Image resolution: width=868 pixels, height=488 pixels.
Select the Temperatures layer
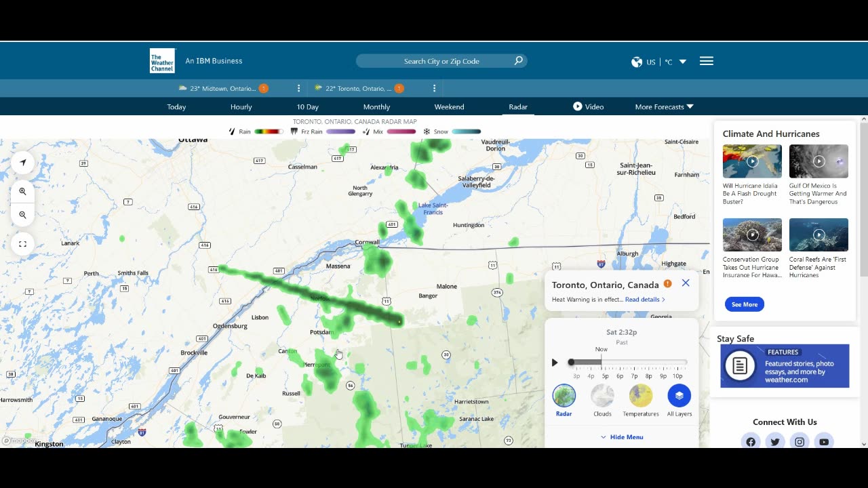click(x=641, y=396)
